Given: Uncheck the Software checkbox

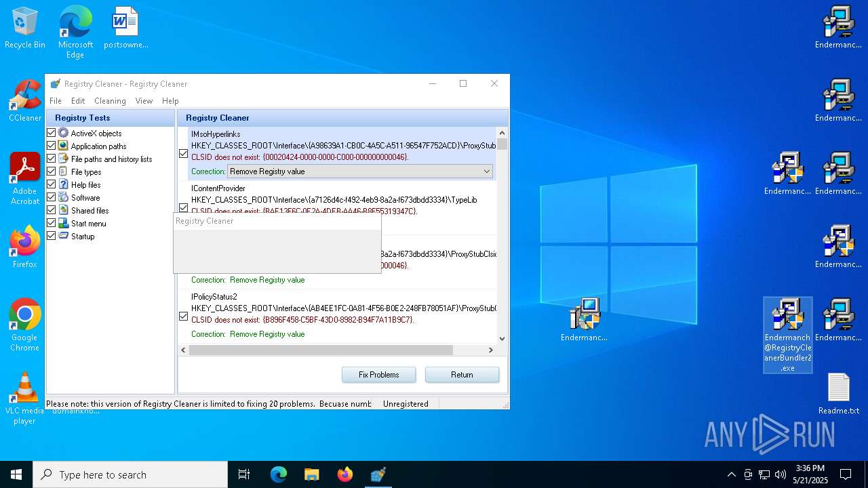Looking at the screenshot, I should coord(52,197).
